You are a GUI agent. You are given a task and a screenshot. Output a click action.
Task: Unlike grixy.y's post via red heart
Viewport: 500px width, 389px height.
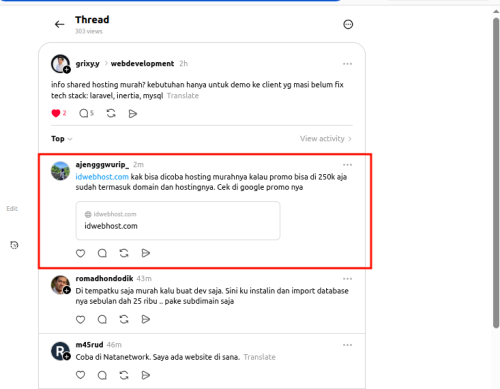coord(56,113)
